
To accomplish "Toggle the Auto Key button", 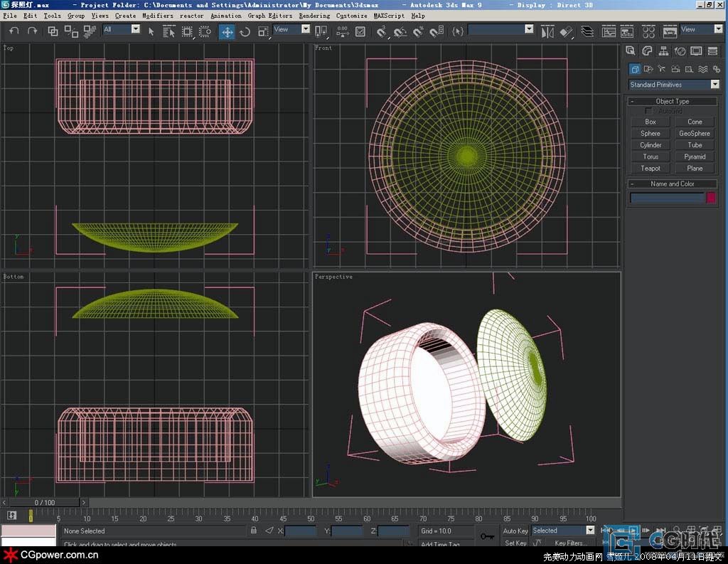I will tap(515, 531).
